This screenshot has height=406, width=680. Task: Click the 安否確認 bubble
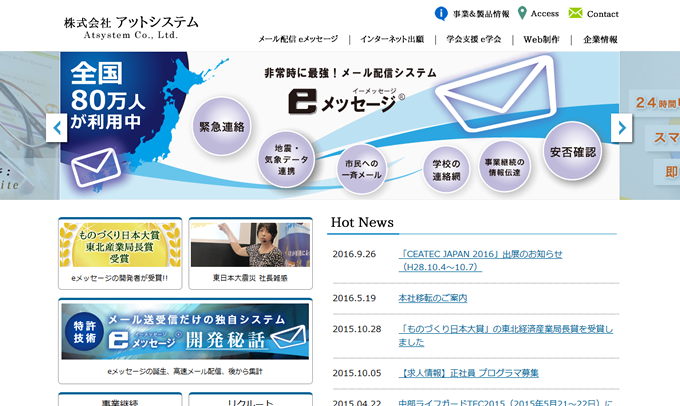(x=572, y=151)
